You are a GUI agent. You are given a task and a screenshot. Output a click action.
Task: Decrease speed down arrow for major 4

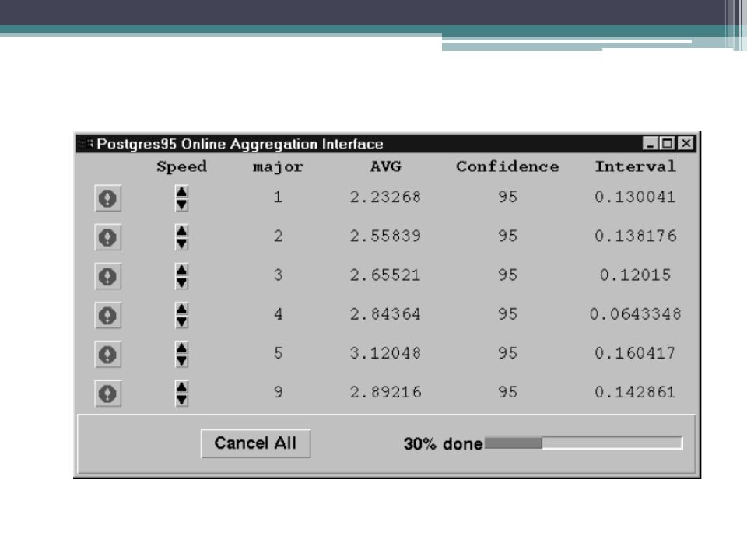pyautogui.click(x=181, y=322)
